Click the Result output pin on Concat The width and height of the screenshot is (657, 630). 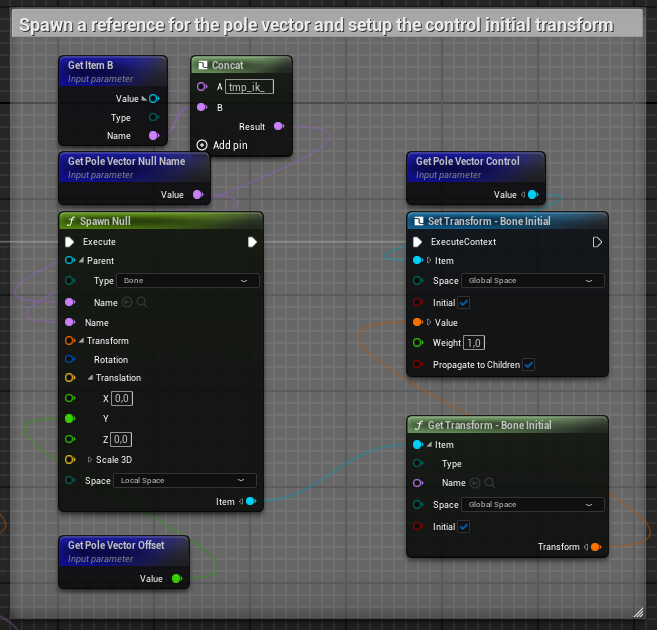(279, 126)
